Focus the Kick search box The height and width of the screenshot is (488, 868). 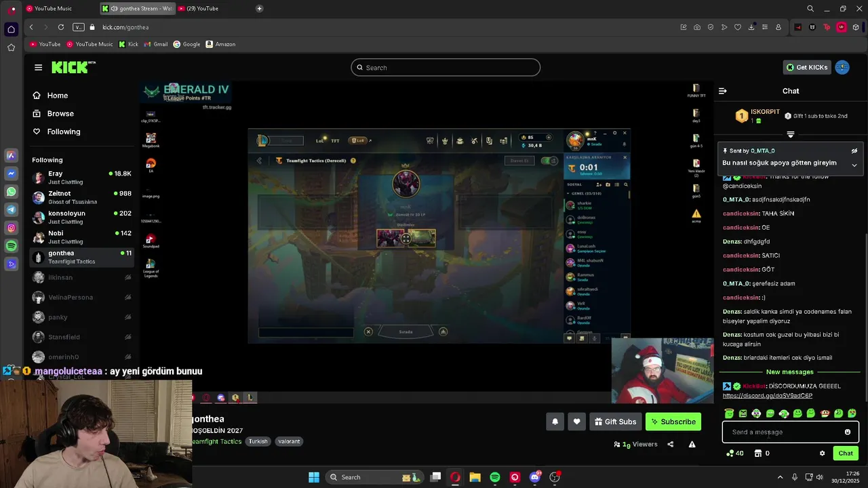446,67
